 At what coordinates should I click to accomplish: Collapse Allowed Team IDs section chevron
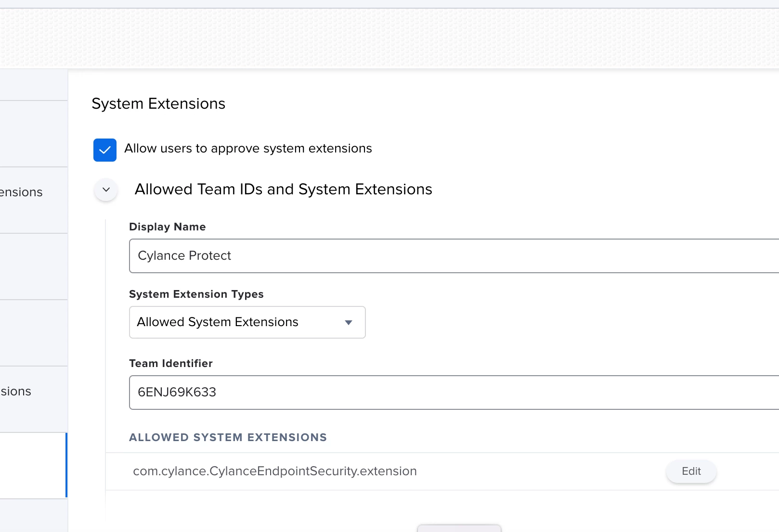[x=106, y=190]
